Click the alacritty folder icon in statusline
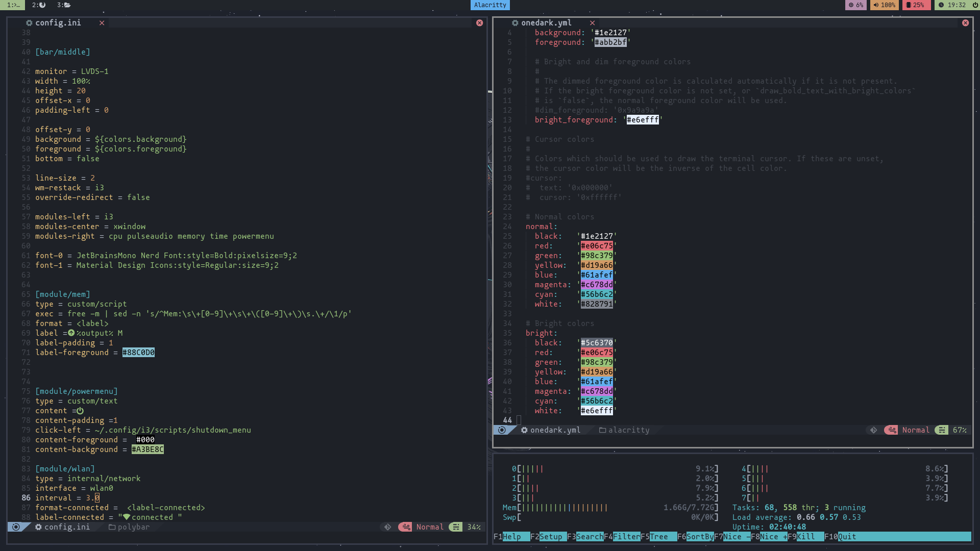This screenshot has height=551, width=980. pos(602,430)
